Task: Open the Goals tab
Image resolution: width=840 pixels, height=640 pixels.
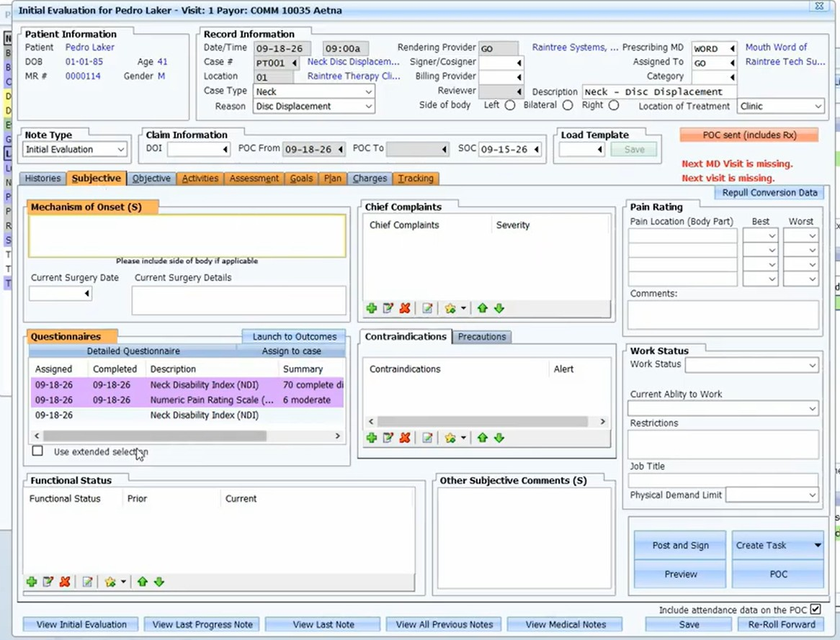Action: point(301,179)
